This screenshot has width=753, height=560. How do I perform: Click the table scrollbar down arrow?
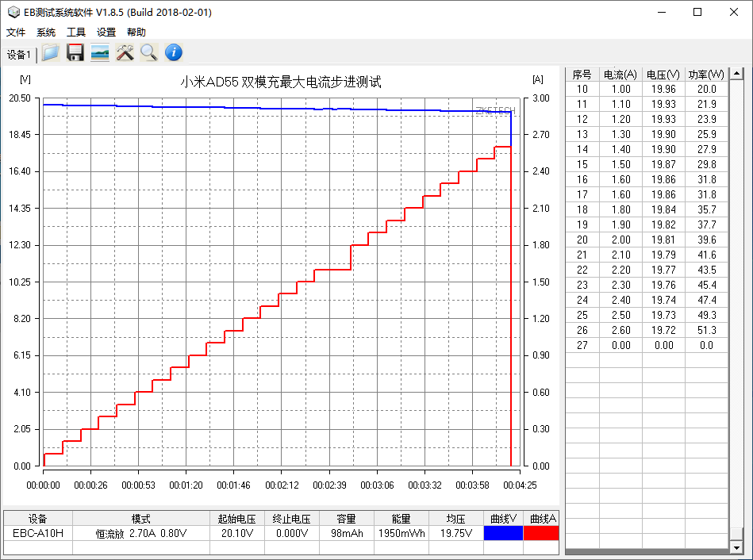coord(736,547)
